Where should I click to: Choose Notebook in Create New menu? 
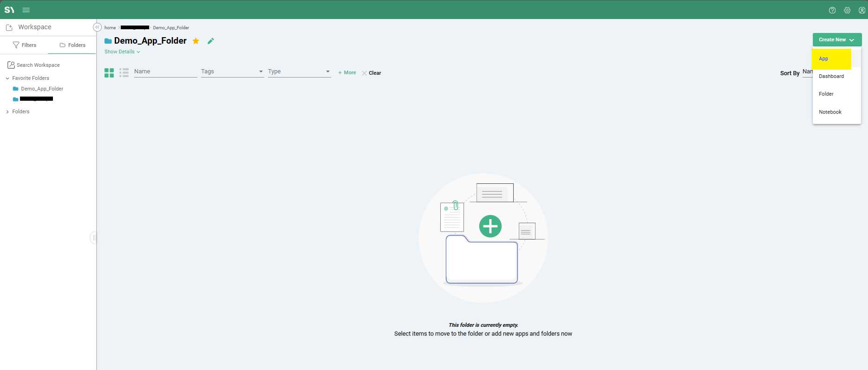[830, 112]
